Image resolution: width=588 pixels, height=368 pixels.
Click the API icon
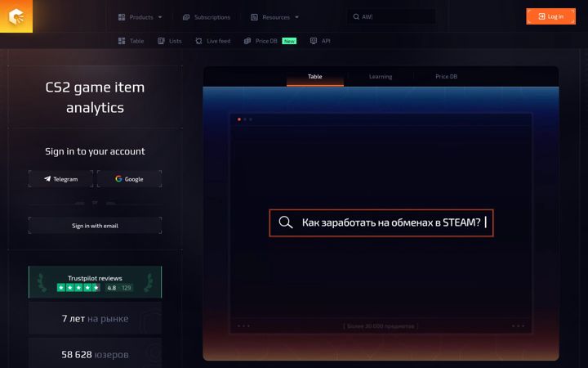click(314, 41)
